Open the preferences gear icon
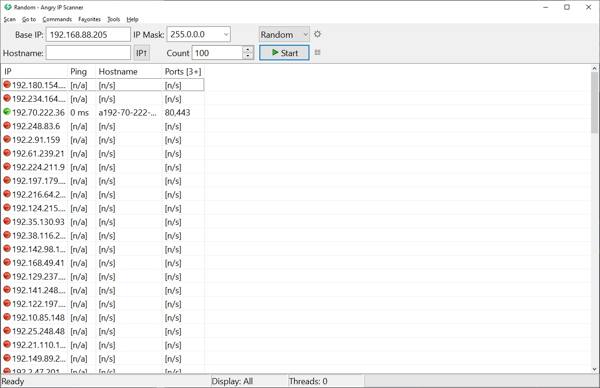 (x=317, y=34)
